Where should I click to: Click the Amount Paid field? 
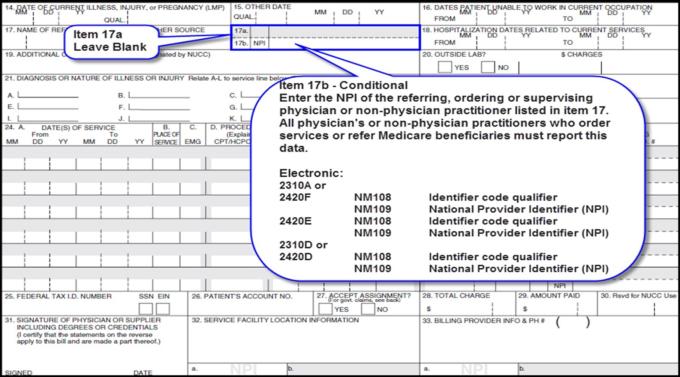(x=557, y=309)
